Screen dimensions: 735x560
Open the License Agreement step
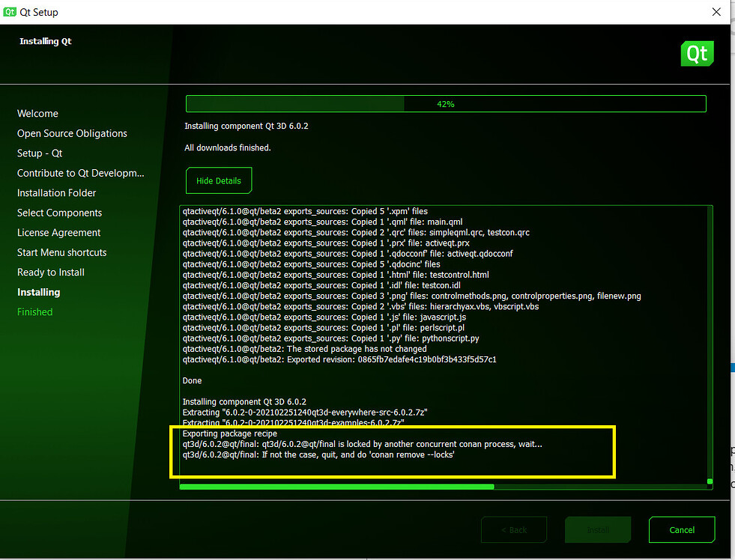[58, 232]
